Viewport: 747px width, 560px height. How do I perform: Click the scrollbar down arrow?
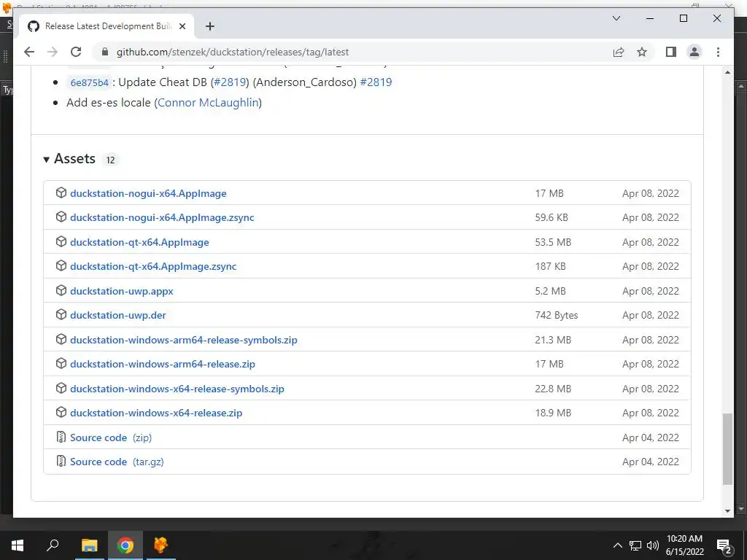(x=727, y=511)
